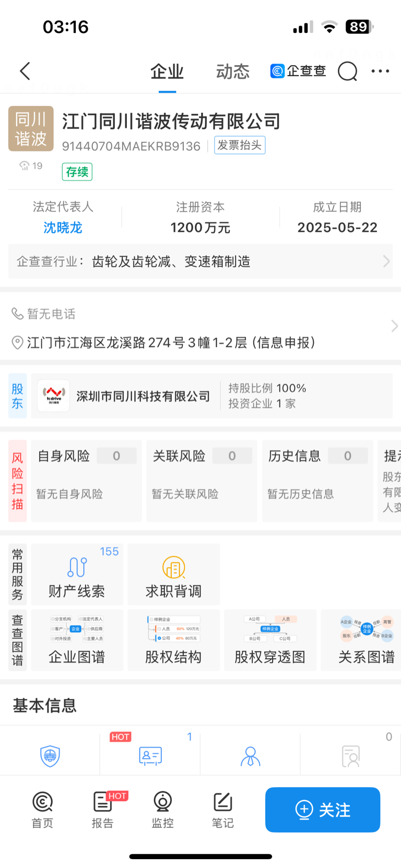The image size is (401, 868).
Task: Open the three-dot more menu
Action: (380, 71)
